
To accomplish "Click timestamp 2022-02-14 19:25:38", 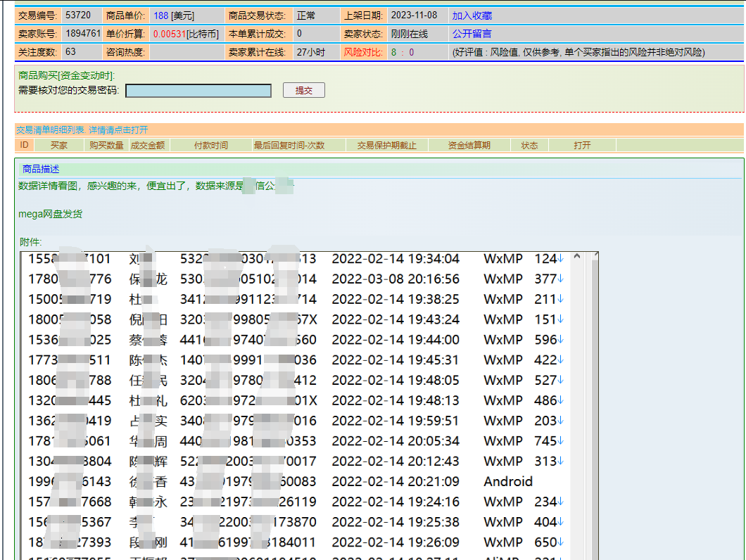I will pos(396,522).
